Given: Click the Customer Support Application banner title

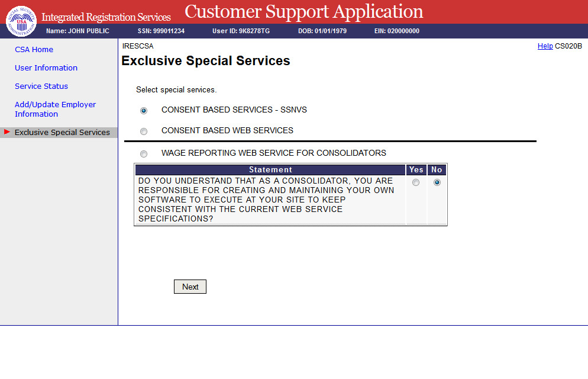Looking at the screenshot, I should click(303, 12).
